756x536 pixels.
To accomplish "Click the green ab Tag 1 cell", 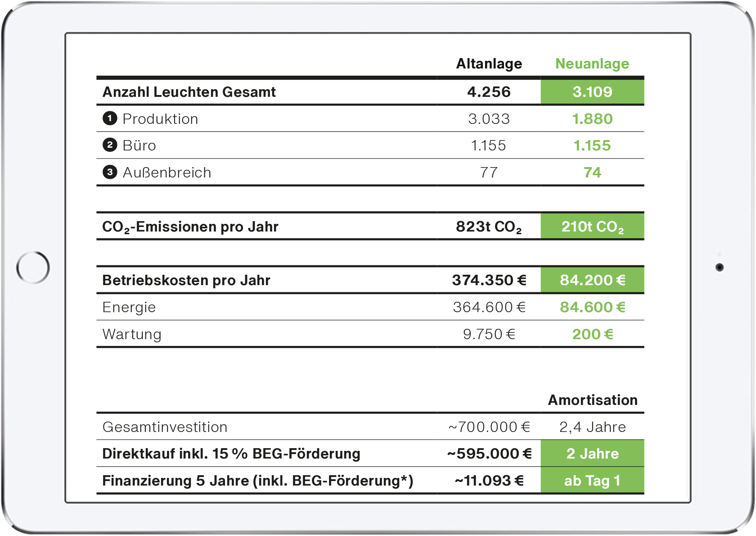I will (x=592, y=481).
